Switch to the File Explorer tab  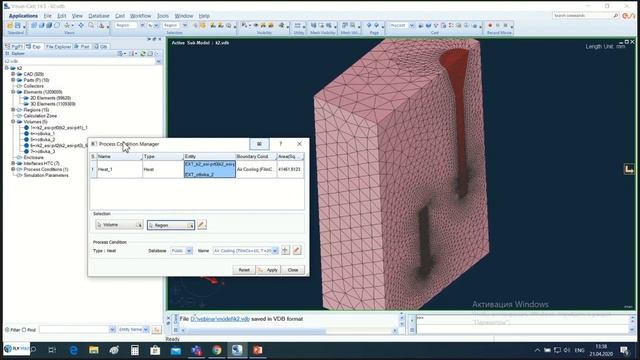pos(58,47)
